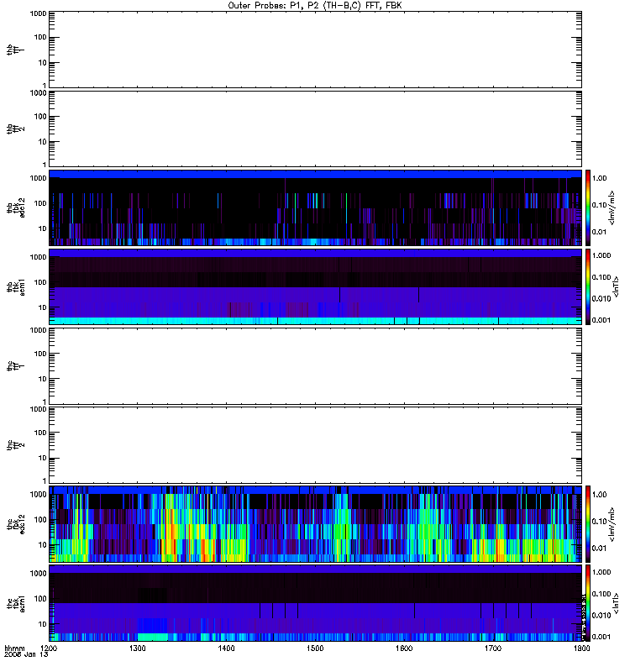Click the color bar beside thc fbk edc12

(588, 524)
